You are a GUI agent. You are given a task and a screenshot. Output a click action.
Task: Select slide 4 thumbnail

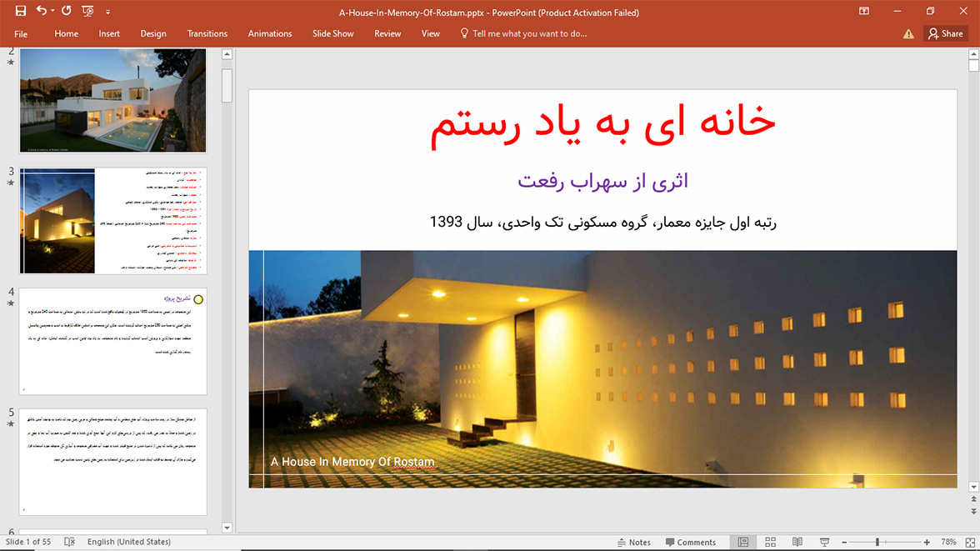point(113,342)
